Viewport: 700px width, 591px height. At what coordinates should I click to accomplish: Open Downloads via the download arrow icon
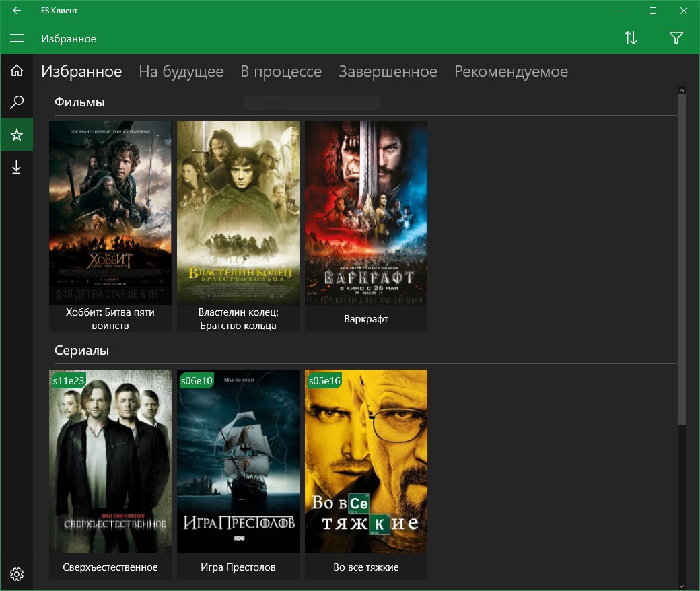[17, 167]
